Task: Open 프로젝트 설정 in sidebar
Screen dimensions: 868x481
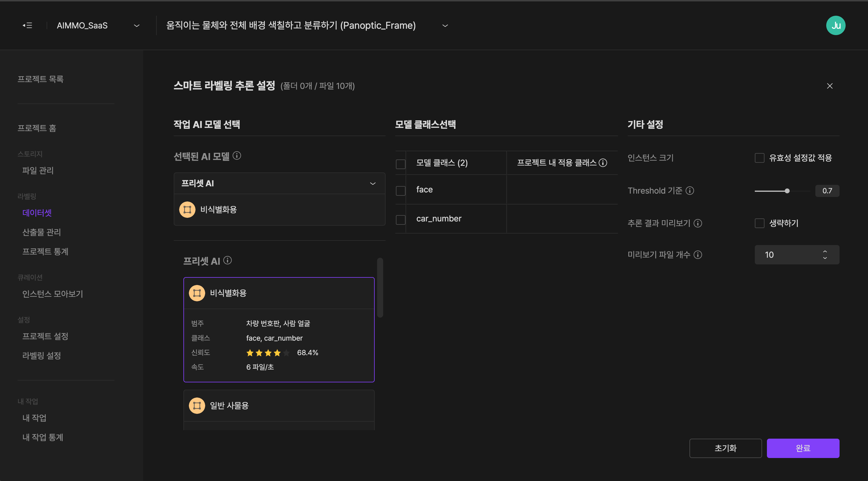Action: click(x=45, y=336)
